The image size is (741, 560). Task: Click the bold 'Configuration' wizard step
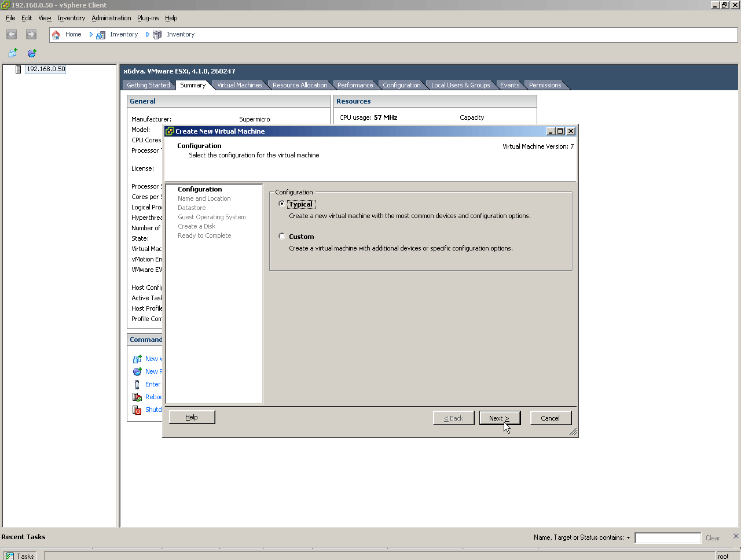click(200, 189)
